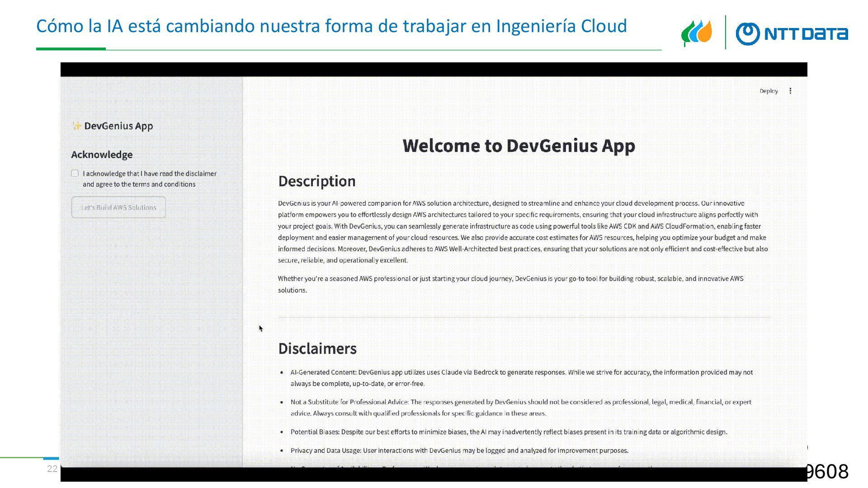Click the leaf and flame logo
868x488 pixels.
[697, 33]
